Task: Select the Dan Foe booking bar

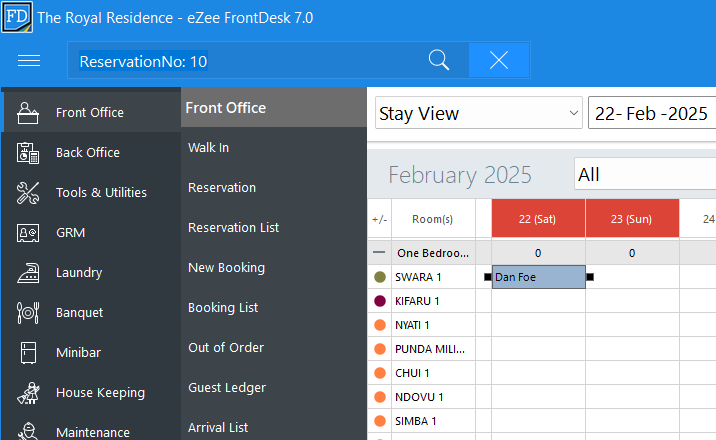Action: tap(538, 277)
